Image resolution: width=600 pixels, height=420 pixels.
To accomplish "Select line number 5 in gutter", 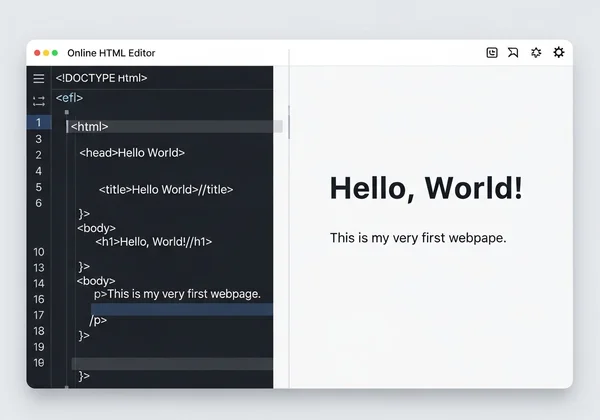I will (x=39, y=187).
